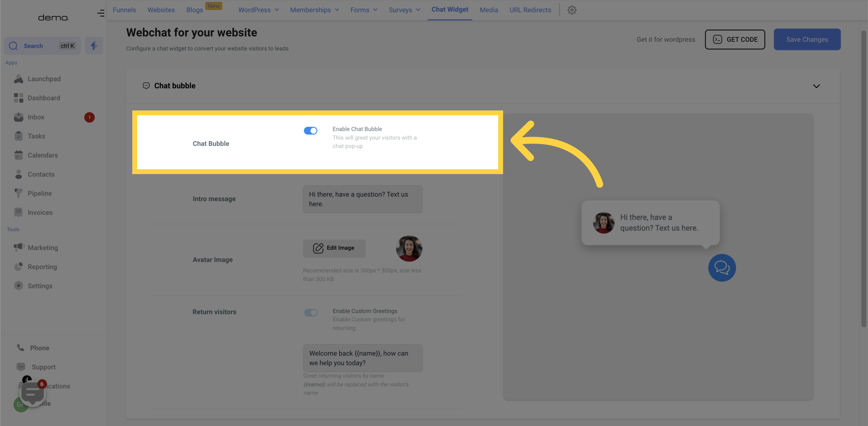868x426 pixels.
Task: Open the Reporting pie chart icon
Action: point(19,267)
